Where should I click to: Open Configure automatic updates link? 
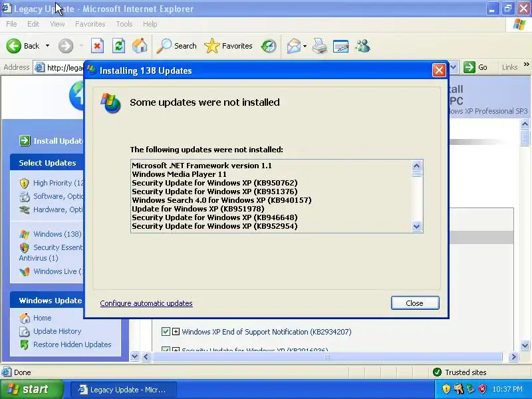pos(146,303)
